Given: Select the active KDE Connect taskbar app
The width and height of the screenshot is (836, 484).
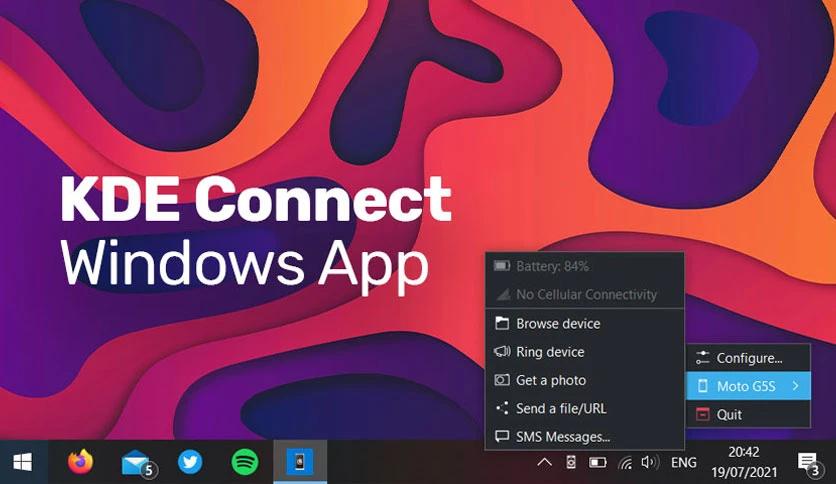Looking at the screenshot, I should (300, 462).
